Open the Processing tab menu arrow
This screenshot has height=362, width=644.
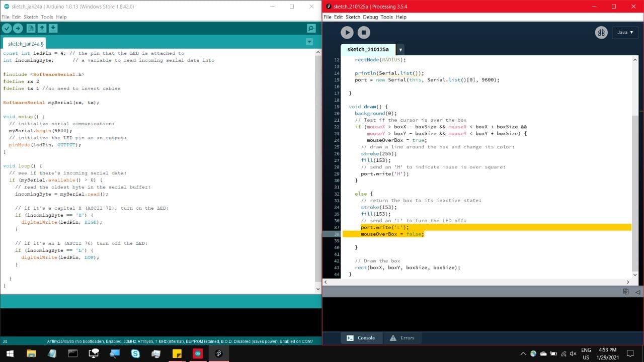tap(400, 50)
